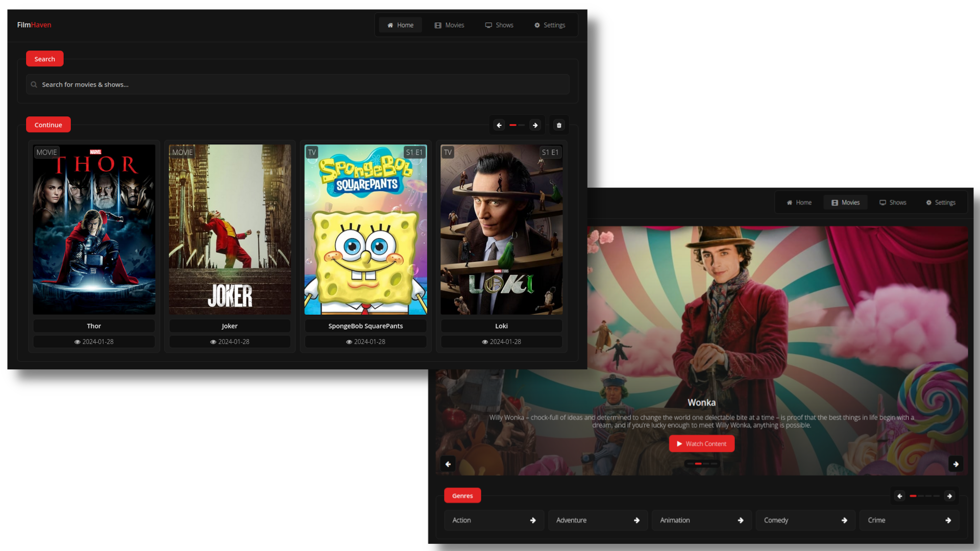
Task: Click the arrow icon on Action genre
Action: tap(533, 520)
